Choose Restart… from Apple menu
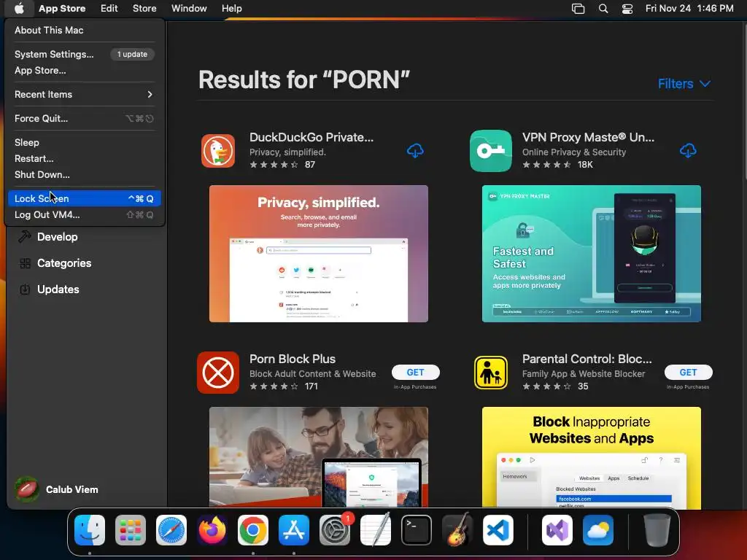This screenshot has height=560, width=747. click(x=85, y=158)
